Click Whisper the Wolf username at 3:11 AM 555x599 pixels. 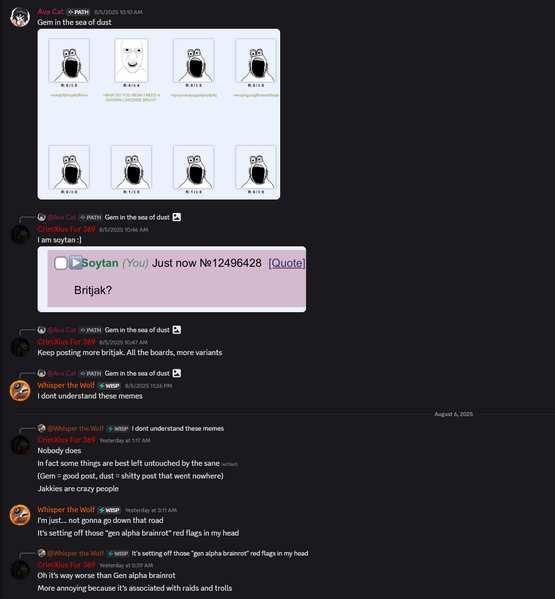click(66, 510)
